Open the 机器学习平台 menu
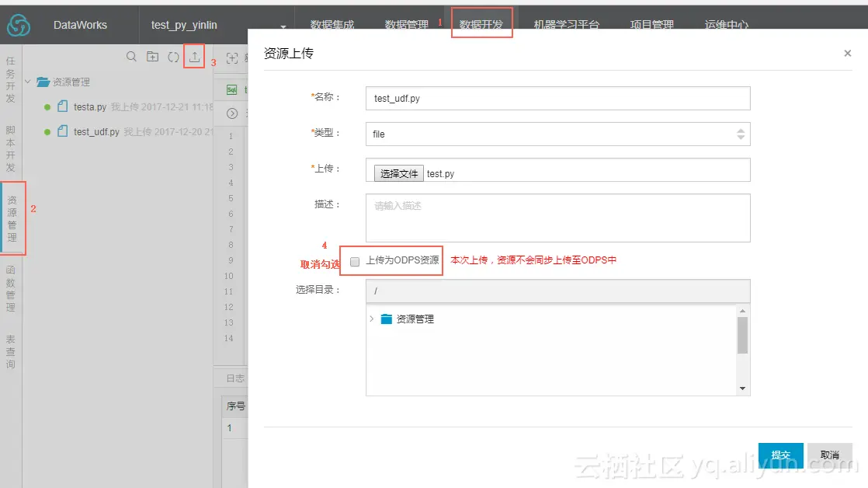The height and width of the screenshot is (488, 868). click(566, 25)
